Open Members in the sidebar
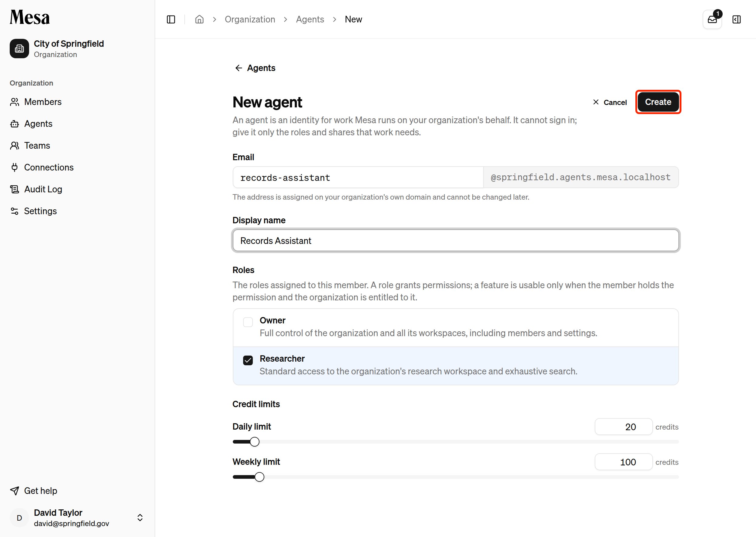This screenshot has width=756, height=537. coord(43,102)
